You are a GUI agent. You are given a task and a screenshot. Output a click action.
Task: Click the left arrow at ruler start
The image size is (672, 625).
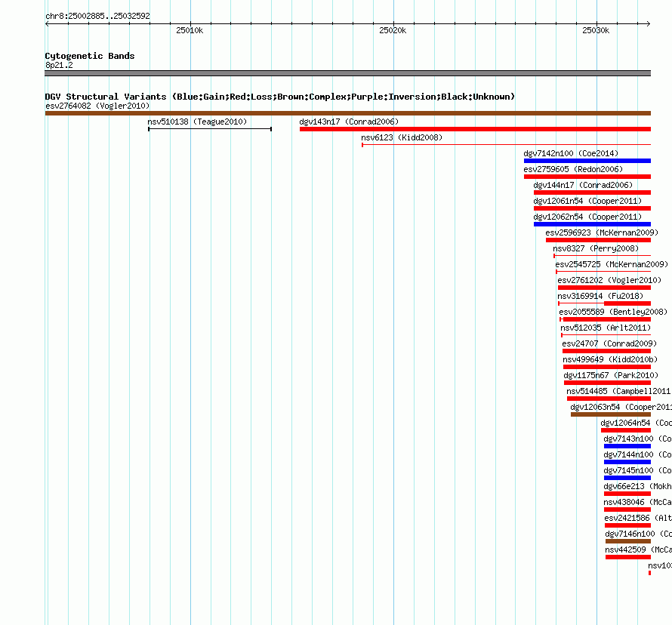47,23
